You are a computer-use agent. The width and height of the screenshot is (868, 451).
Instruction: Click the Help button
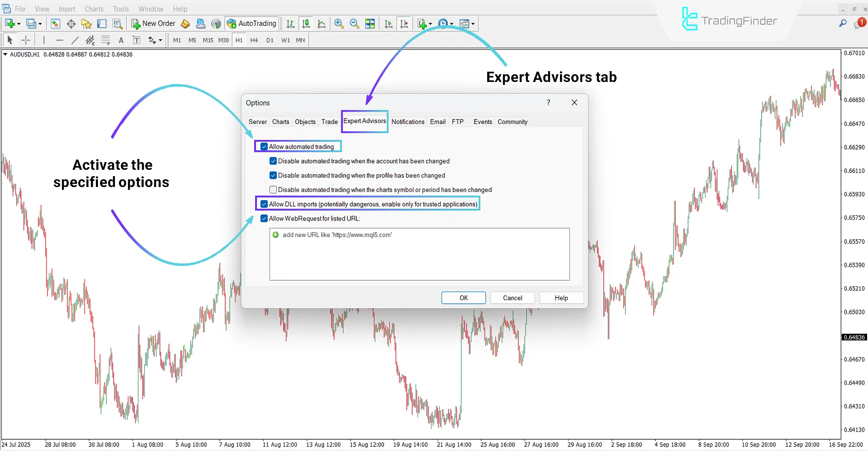561,297
